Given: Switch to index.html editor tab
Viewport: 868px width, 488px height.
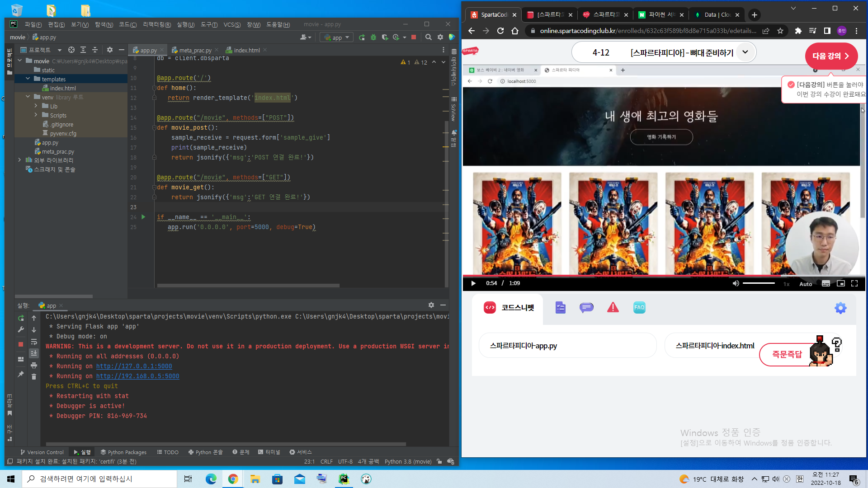Looking at the screenshot, I should coord(246,50).
